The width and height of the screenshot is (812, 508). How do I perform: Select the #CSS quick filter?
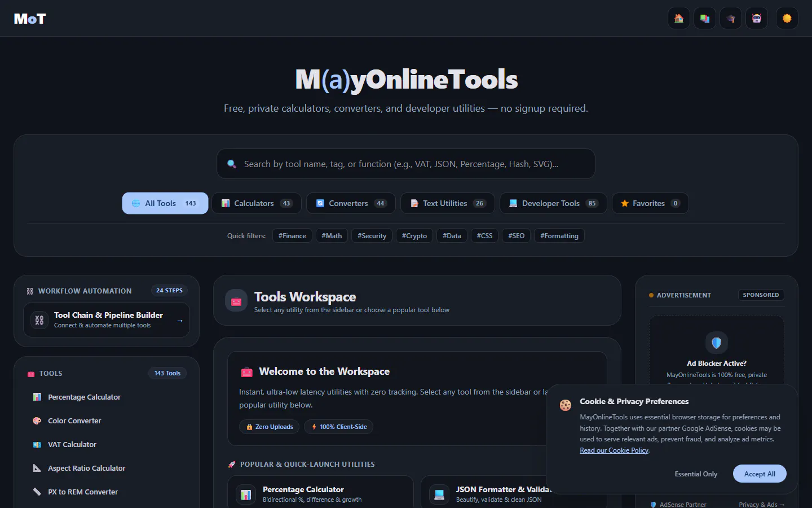click(484, 236)
